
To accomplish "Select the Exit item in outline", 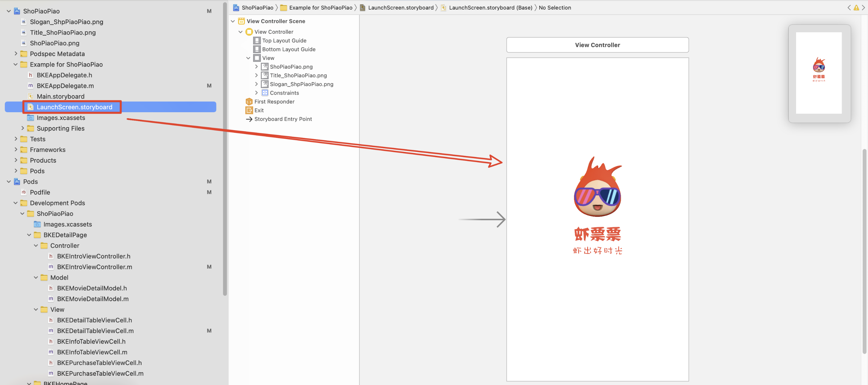I will [x=259, y=110].
